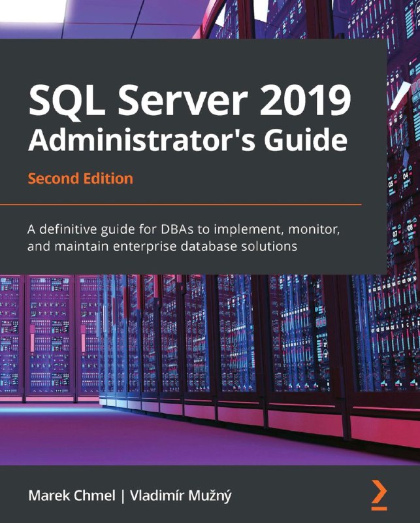This screenshot has height=523, width=420.
Task: Click the orange Packt chevron logo
Action: [x=380, y=496]
